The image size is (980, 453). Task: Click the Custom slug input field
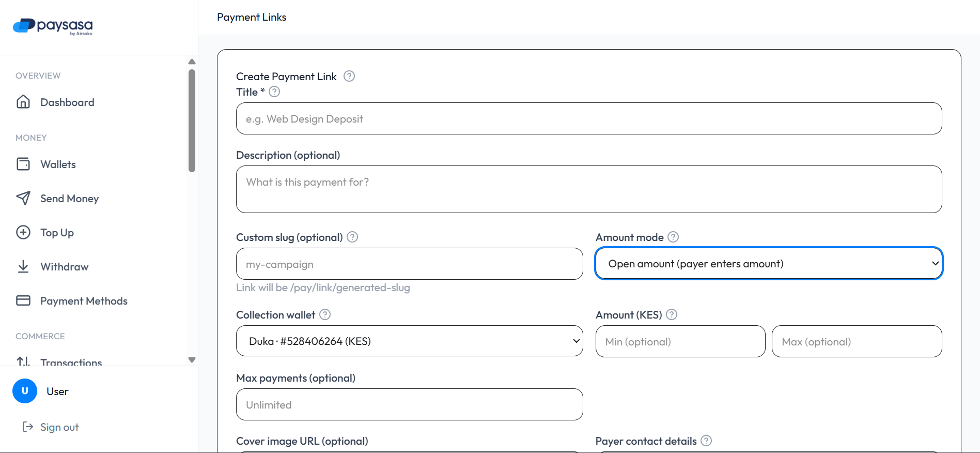pyautogui.click(x=409, y=264)
